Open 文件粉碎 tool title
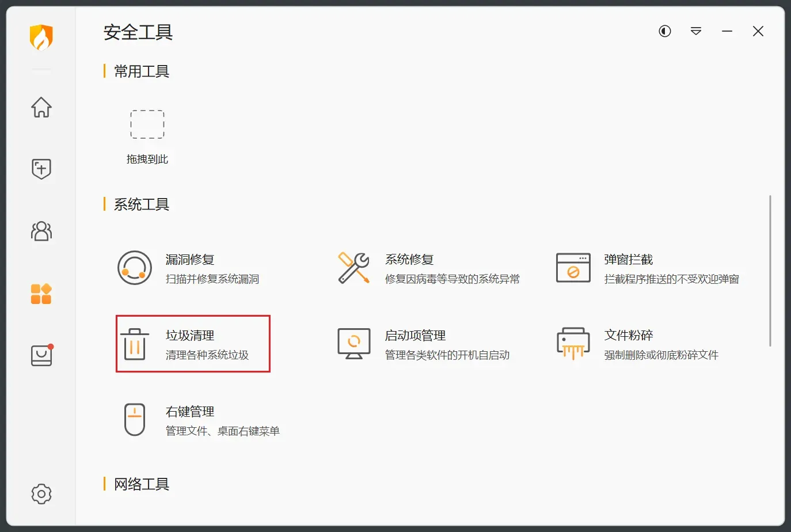The image size is (791, 532). 629,336
